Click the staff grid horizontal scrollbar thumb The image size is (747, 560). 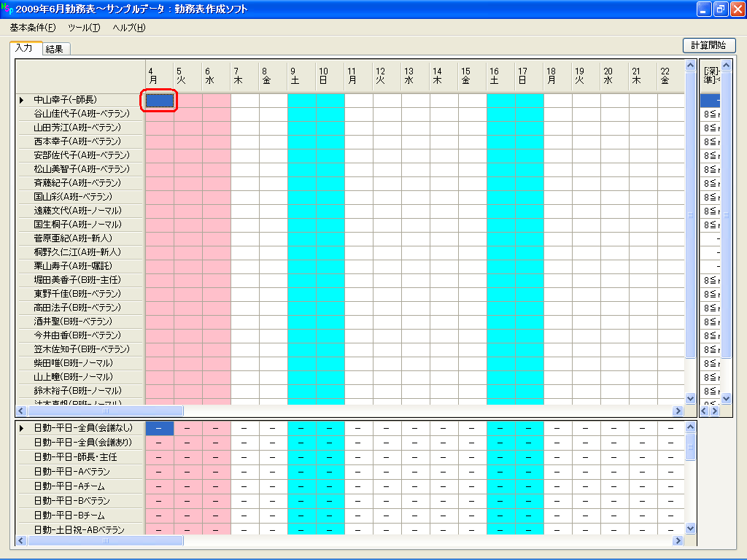coord(105,411)
